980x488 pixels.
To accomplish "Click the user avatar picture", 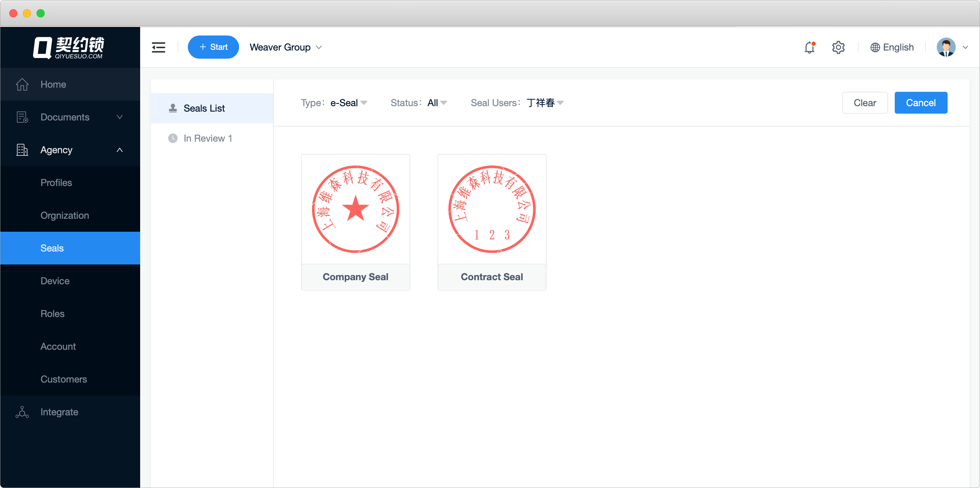I will pyautogui.click(x=946, y=47).
